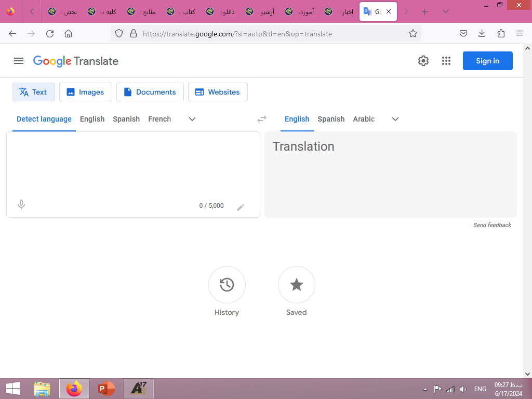Open the Google Translate main menu hamburger

[x=19, y=61]
